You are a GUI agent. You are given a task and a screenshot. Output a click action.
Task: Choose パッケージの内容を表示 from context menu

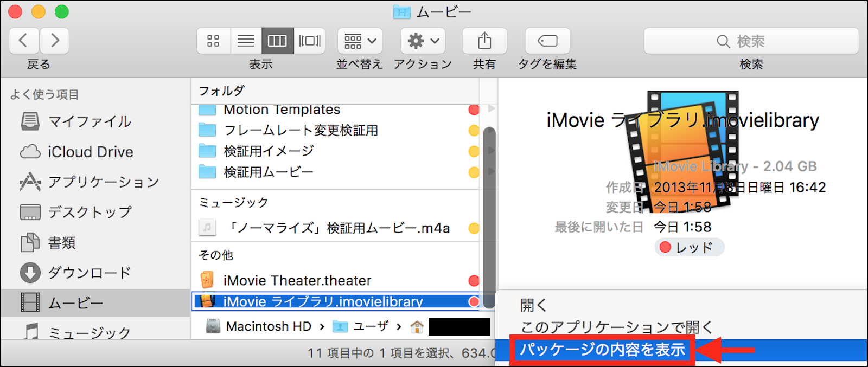point(602,350)
